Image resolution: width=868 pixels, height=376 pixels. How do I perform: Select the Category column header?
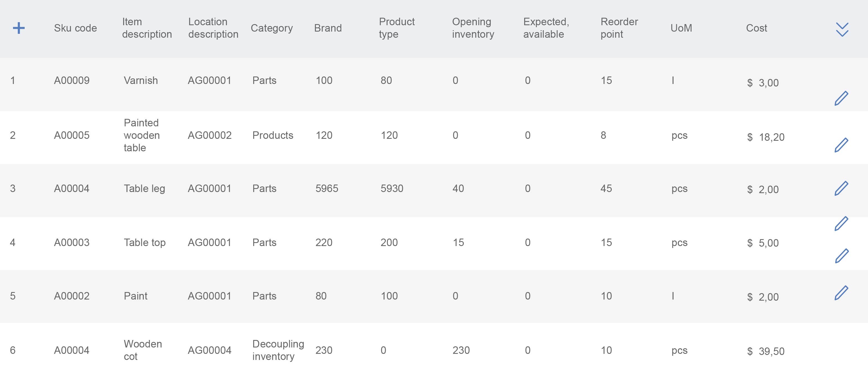(272, 28)
